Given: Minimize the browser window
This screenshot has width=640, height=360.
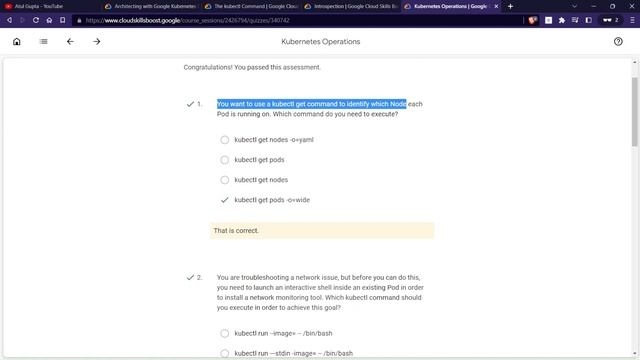Looking at the screenshot, I should click(x=593, y=7).
